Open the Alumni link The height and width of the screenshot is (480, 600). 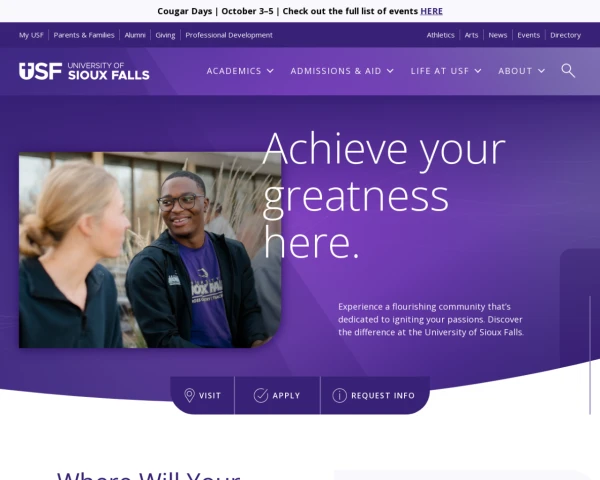pyautogui.click(x=135, y=35)
